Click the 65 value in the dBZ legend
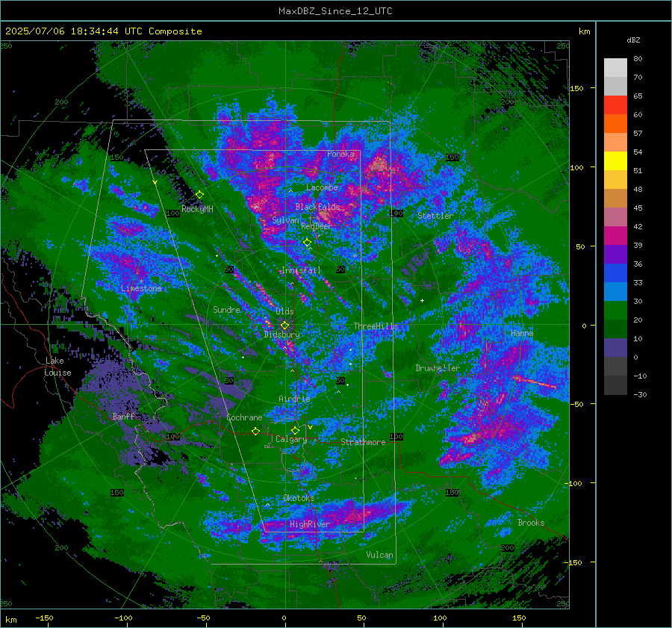Screen dimensions: 672x628 coord(638,96)
